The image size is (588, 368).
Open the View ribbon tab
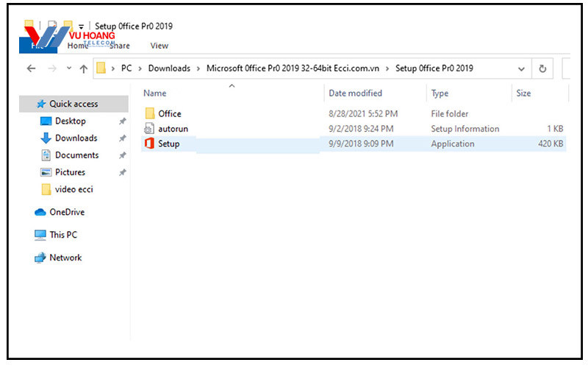159,46
